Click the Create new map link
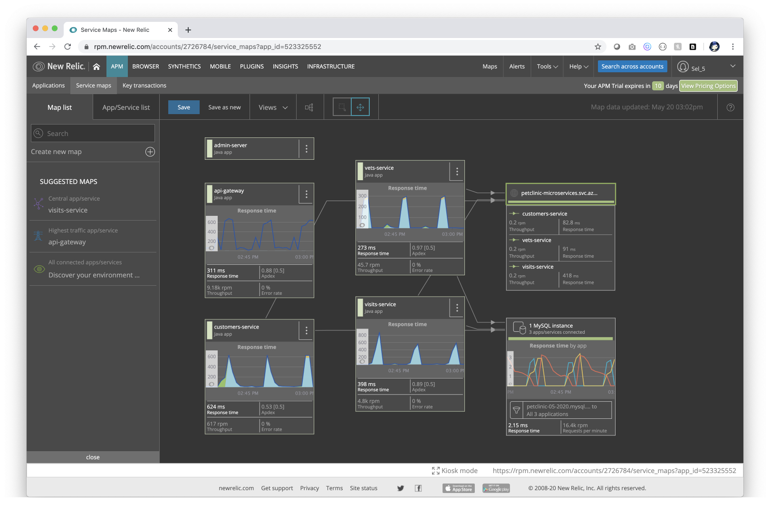 click(x=56, y=152)
